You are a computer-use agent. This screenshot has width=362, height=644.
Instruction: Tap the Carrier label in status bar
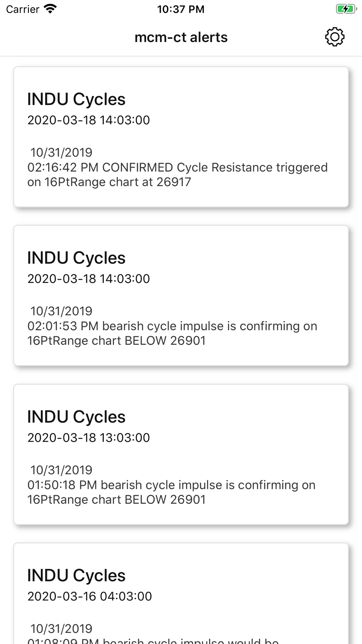click(x=22, y=9)
